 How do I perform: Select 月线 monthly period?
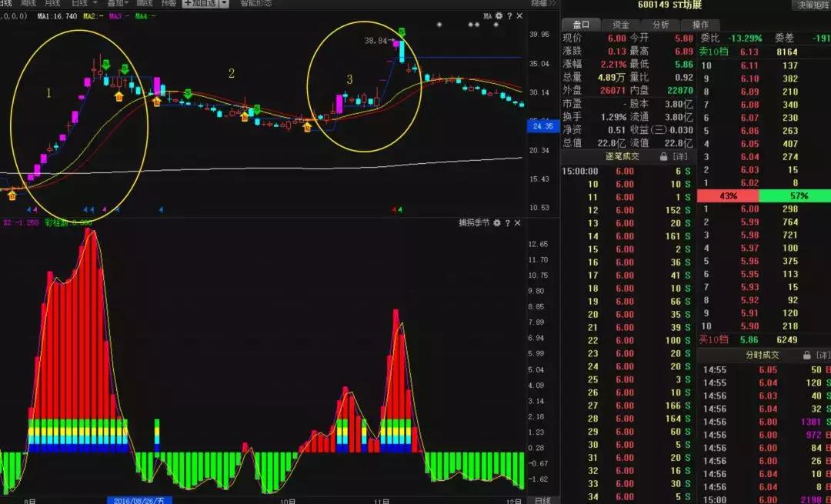point(52,3)
